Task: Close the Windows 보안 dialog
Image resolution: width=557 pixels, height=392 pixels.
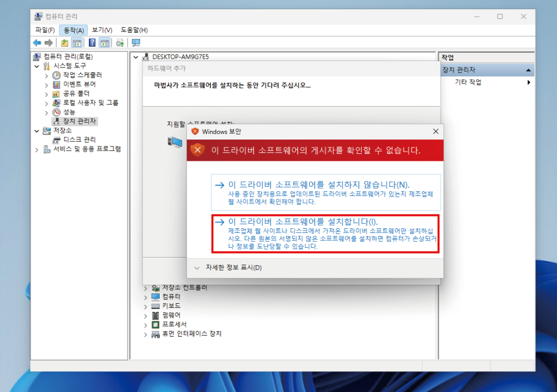Action: coord(436,131)
